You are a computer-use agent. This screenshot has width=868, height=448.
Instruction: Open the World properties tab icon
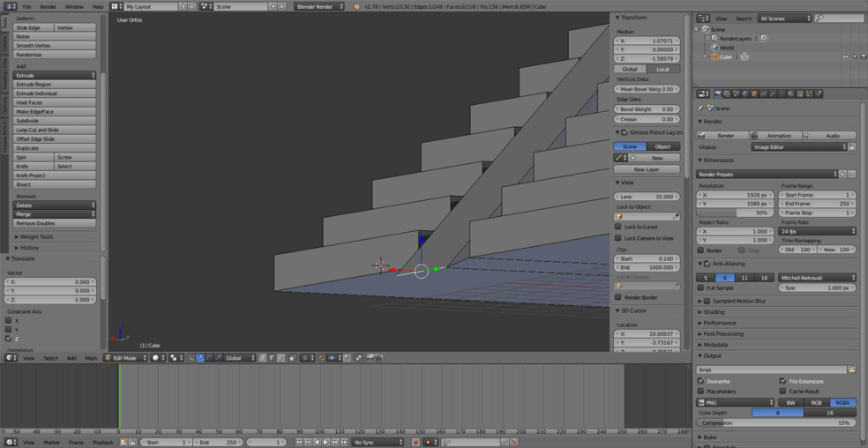(x=745, y=94)
